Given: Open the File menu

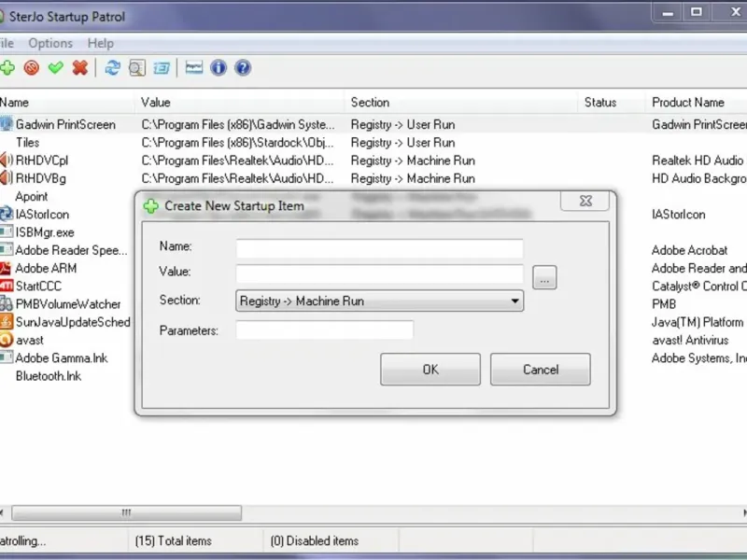Looking at the screenshot, I should 7,43.
